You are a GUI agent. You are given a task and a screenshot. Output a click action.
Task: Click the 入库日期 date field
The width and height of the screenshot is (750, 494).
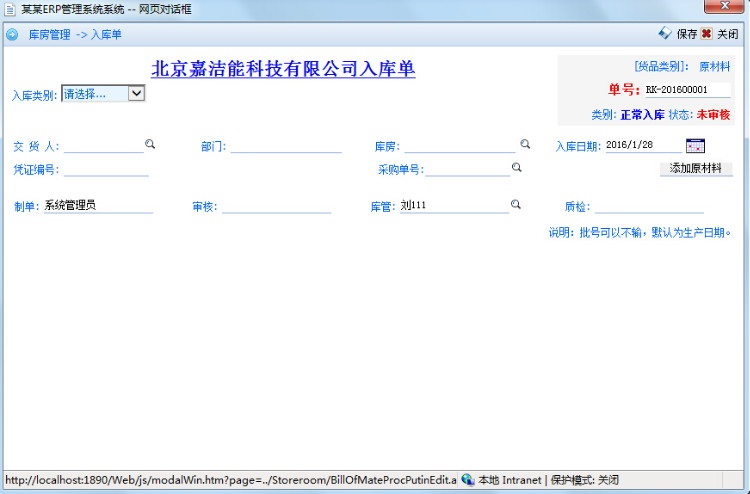[x=644, y=145]
